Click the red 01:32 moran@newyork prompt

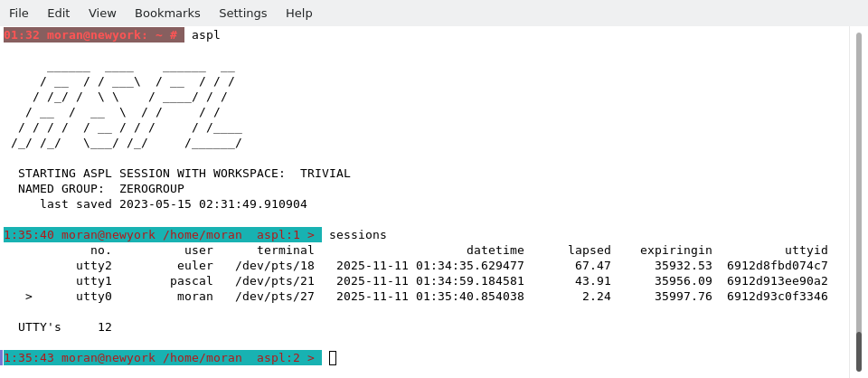tap(93, 35)
